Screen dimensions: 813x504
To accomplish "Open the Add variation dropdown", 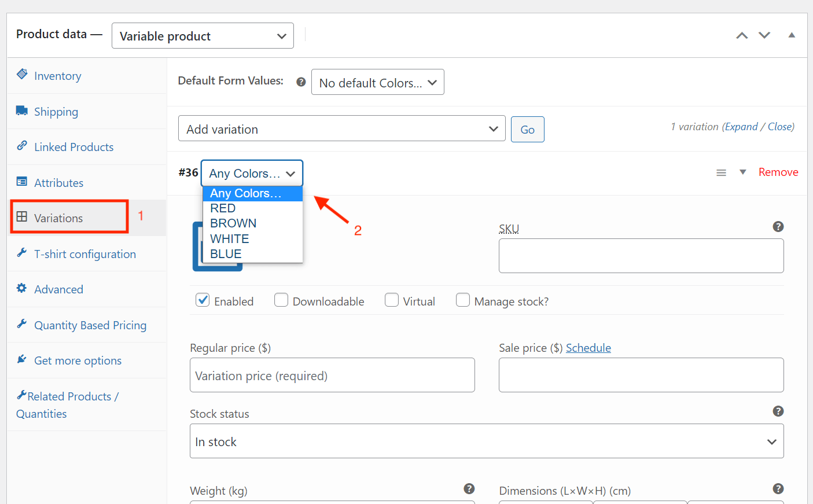I will pos(341,129).
